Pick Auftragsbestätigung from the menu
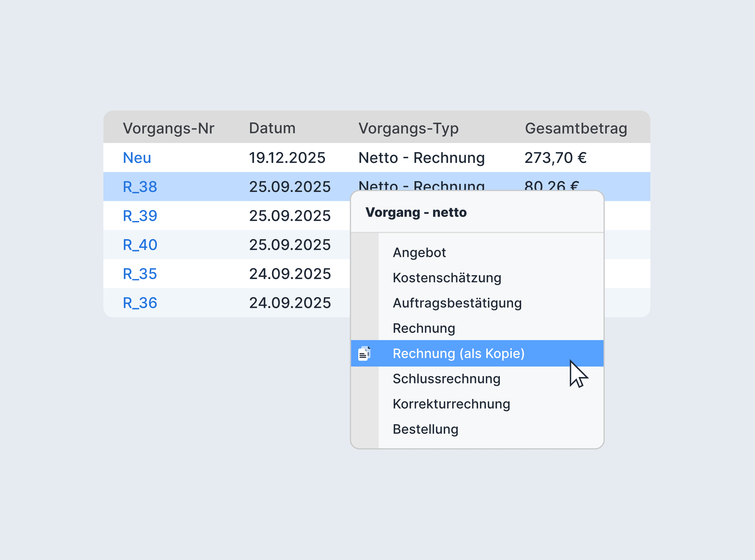 tap(457, 303)
